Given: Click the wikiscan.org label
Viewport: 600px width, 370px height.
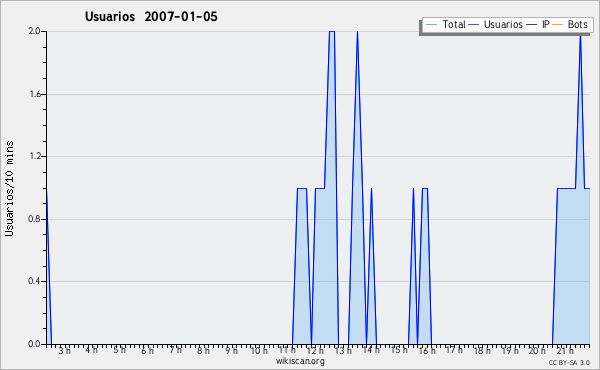Looking at the screenshot, I should [x=300, y=361].
